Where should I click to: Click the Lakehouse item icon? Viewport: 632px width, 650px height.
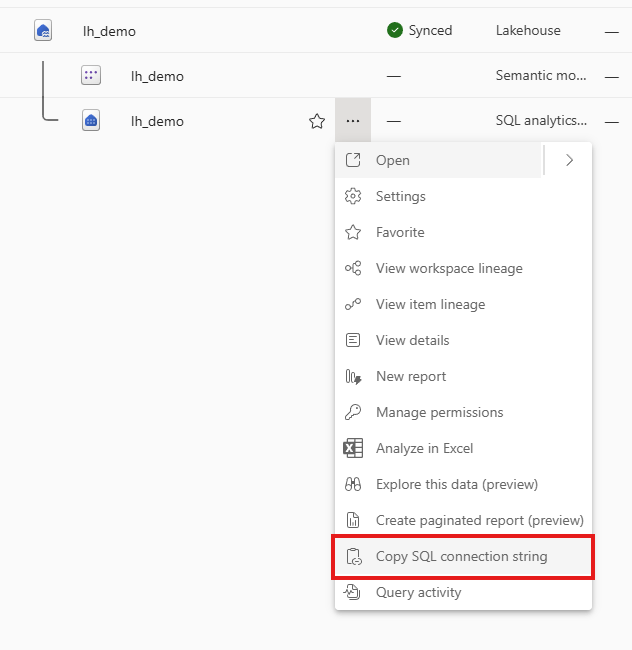pyautogui.click(x=43, y=30)
